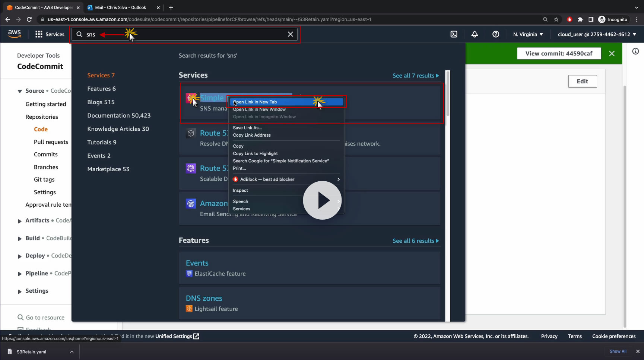Open the Extensions puzzle icon

coord(580,19)
